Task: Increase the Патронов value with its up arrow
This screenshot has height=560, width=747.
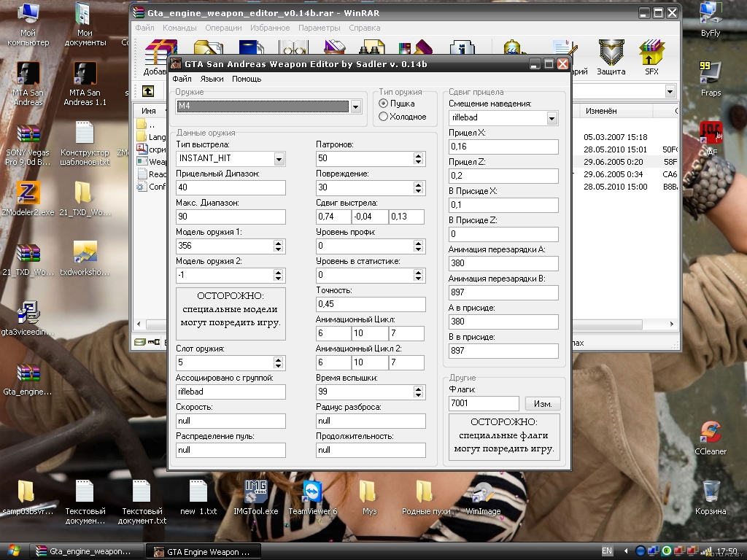Action: (418, 155)
